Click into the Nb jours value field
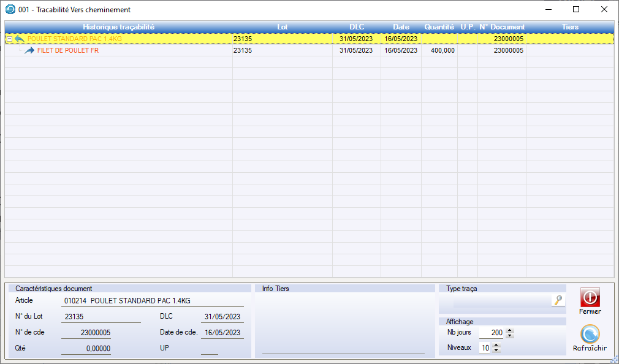The height and width of the screenshot is (364, 619). [492, 333]
